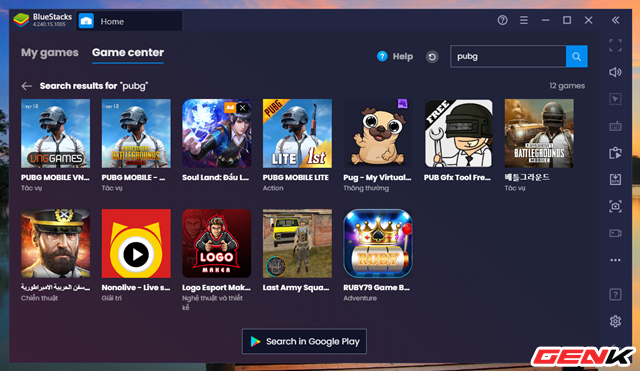
Task: Start recording with the video camera icon
Action: click(x=615, y=233)
